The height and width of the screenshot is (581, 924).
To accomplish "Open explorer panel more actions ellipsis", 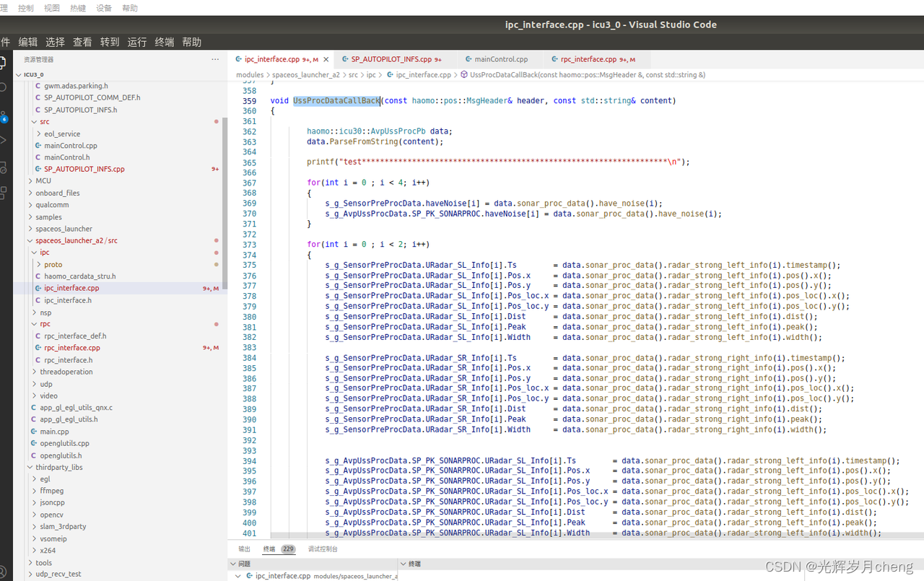I will pyautogui.click(x=215, y=59).
